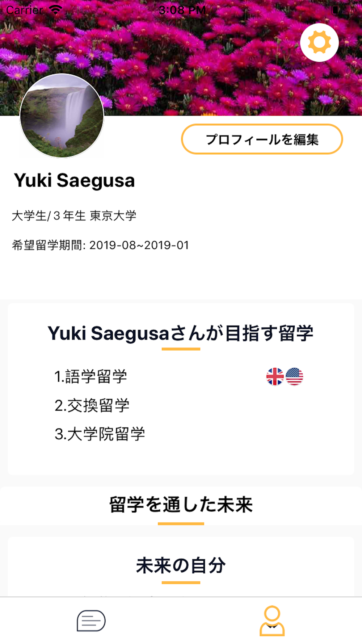
Task: Tap the 3:08 PM clock
Action: pyautogui.click(x=182, y=10)
